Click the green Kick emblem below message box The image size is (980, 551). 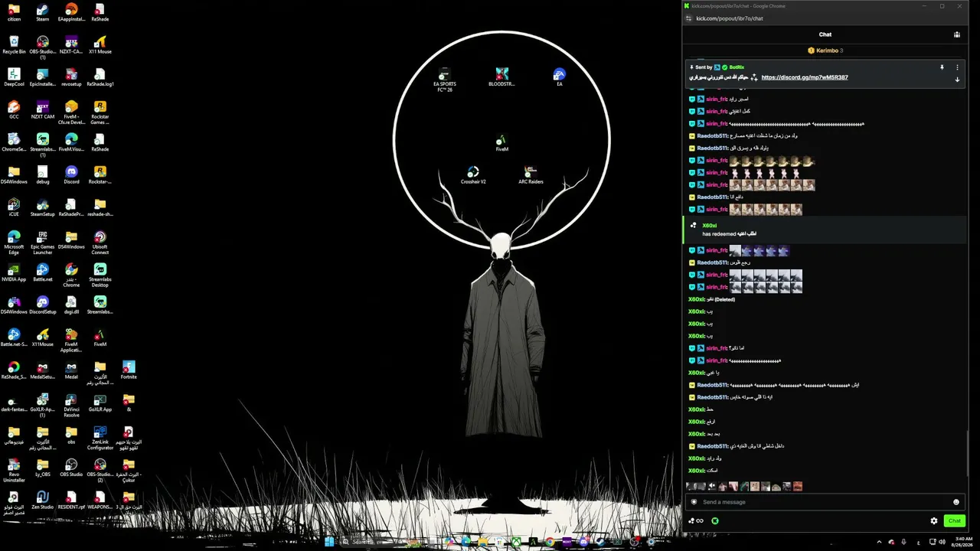pyautogui.click(x=715, y=521)
